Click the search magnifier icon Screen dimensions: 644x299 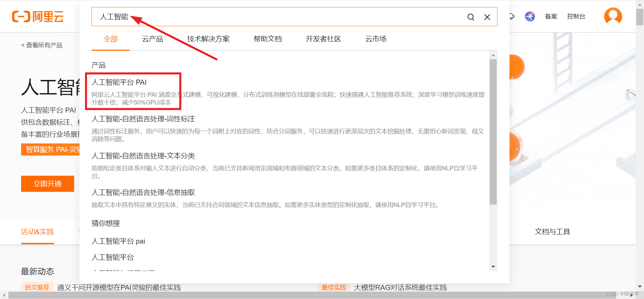(471, 17)
